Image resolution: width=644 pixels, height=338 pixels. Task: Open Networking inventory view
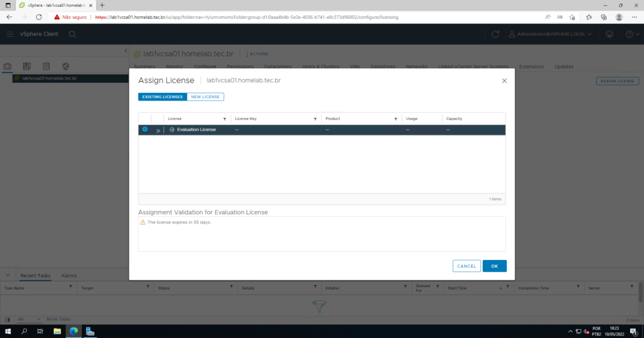click(x=65, y=66)
